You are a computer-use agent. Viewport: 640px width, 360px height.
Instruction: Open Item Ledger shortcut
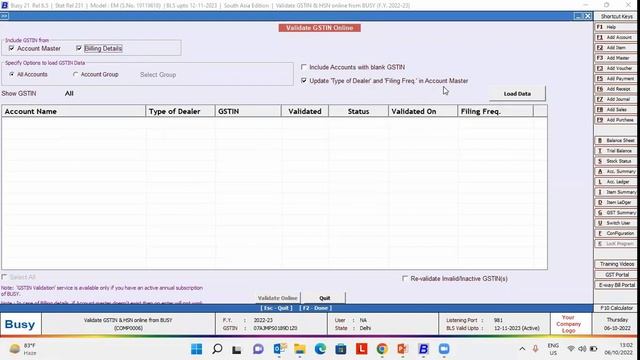pos(616,202)
